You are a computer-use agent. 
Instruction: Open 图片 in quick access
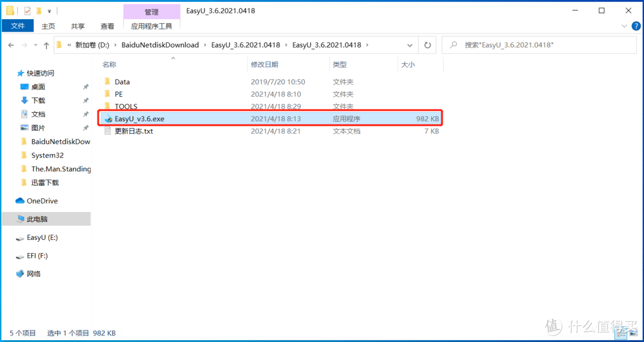38,128
